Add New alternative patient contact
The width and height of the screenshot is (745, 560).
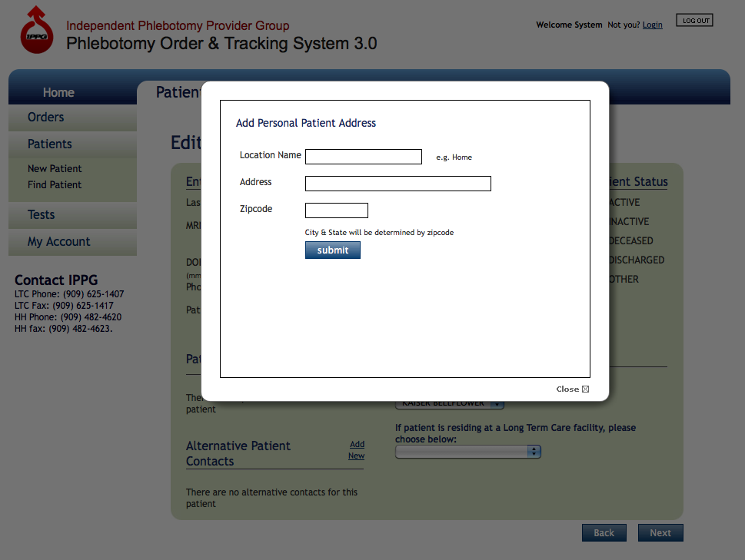tap(357, 450)
